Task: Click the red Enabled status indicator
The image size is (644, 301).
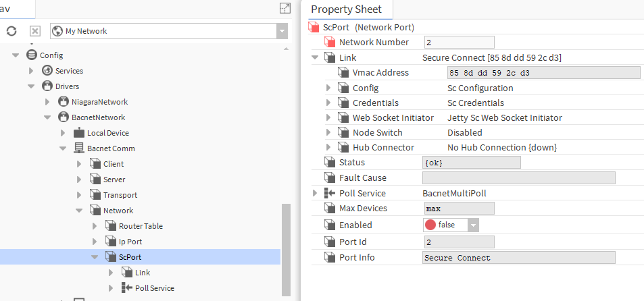Action: (x=430, y=225)
